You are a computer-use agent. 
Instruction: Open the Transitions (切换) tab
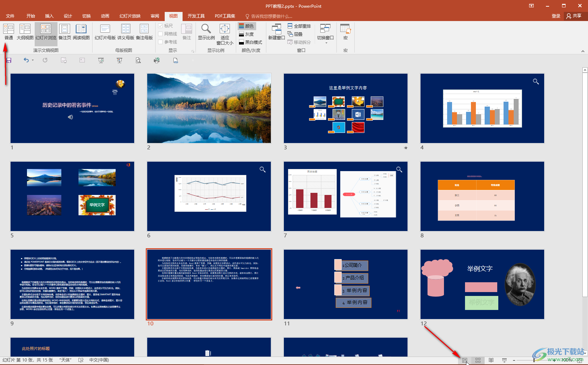87,16
